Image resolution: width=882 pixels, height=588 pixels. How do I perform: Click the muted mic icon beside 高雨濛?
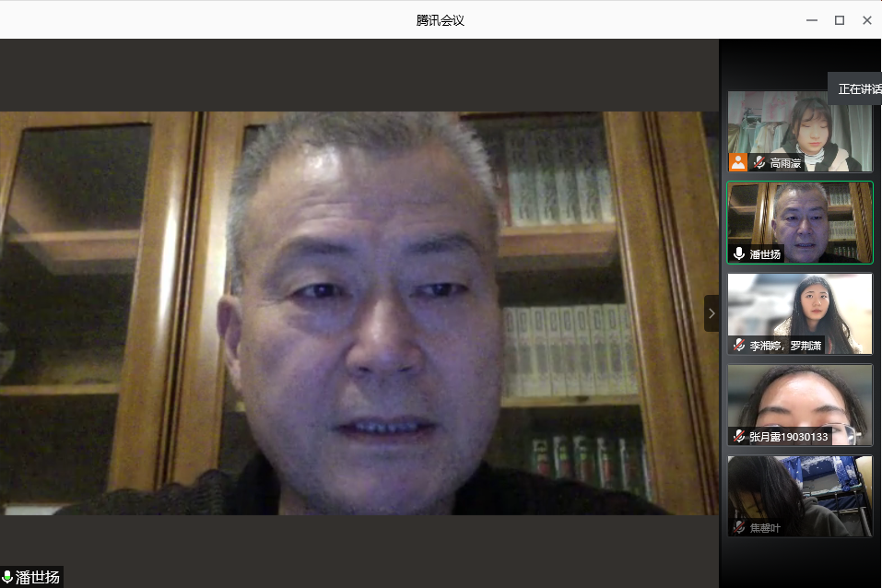point(759,162)
